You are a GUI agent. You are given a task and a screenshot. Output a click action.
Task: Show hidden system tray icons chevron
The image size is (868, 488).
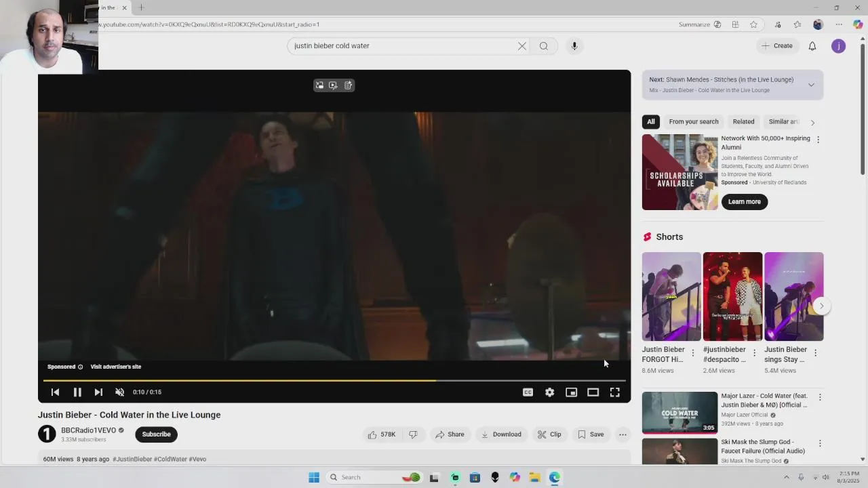pyautogui.click(x=787, y=477)
